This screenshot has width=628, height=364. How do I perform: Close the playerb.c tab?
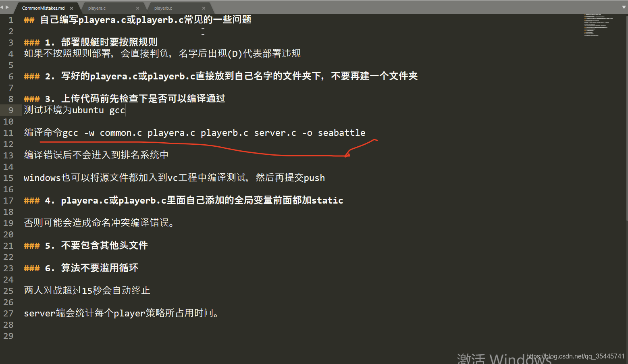(x=204, y=8)
